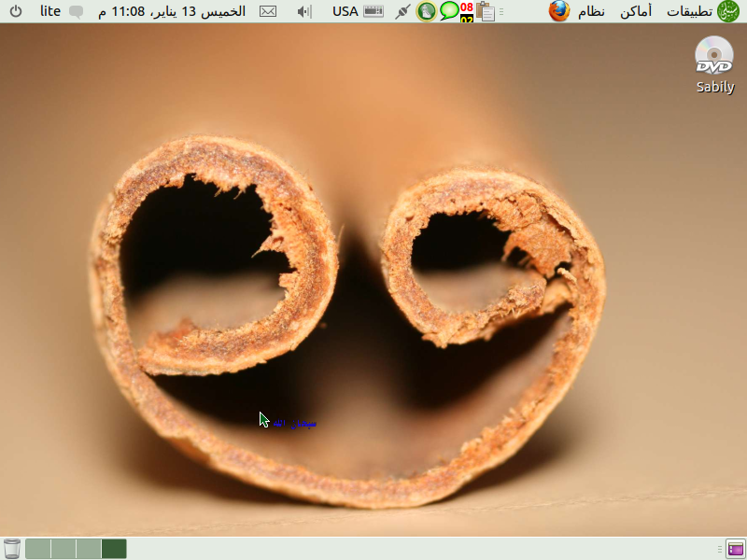The width and height of the screenshot is (747, 560).
Task: Click the power session button
Action: 16,11
